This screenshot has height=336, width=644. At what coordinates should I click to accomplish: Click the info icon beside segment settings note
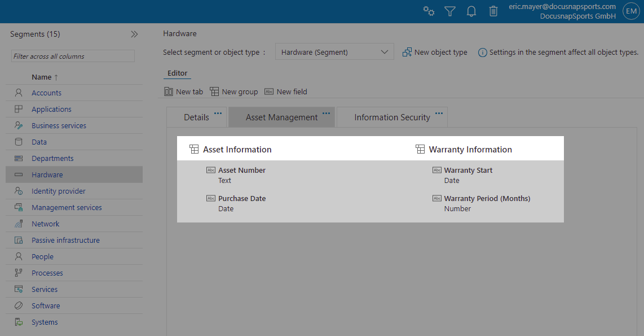point(482,53)
